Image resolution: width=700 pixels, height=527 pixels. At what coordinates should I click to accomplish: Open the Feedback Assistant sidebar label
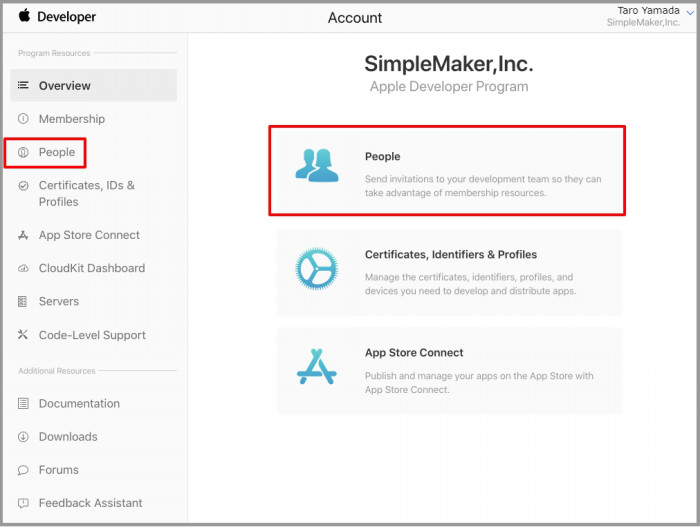pos(91,503)
